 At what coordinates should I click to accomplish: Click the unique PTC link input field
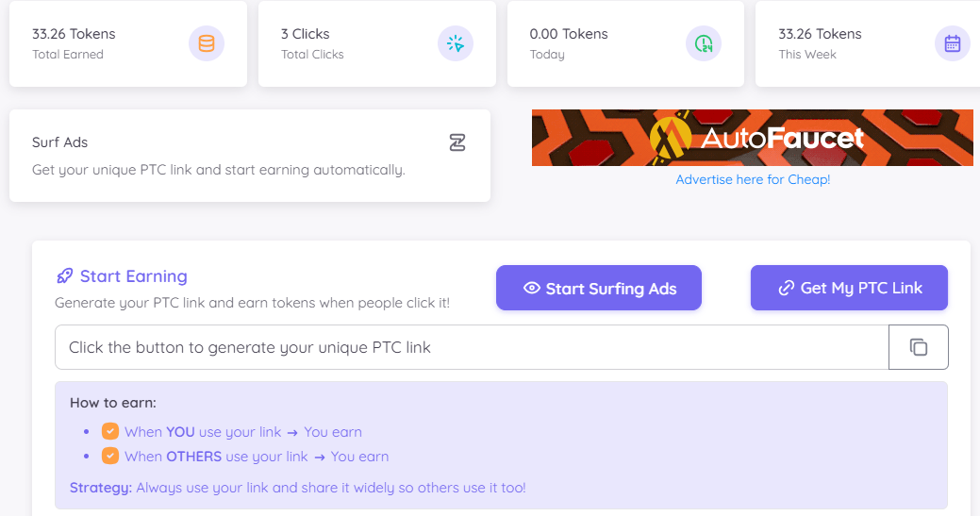(x=472, y=347)
